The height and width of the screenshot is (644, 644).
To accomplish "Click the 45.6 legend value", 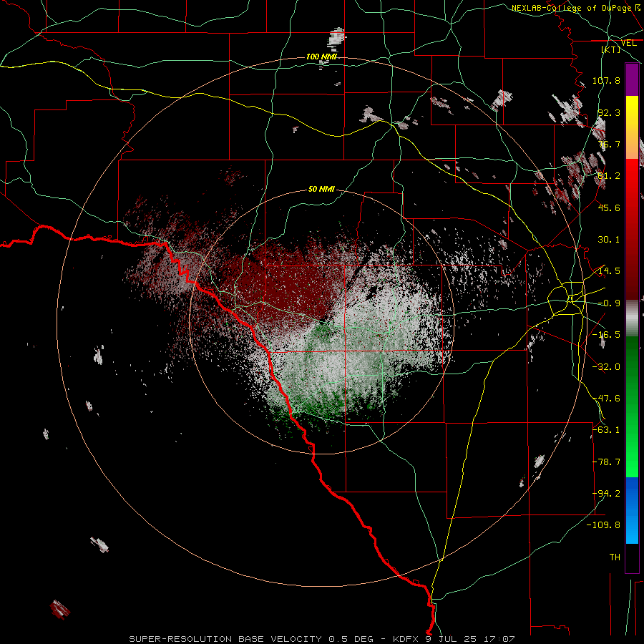I will (x=609, y=208).
